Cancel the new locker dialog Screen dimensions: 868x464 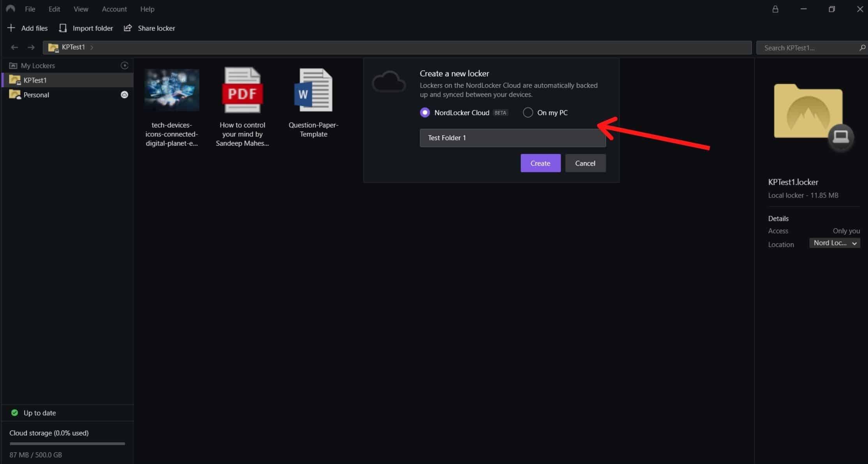click(585, 163)
